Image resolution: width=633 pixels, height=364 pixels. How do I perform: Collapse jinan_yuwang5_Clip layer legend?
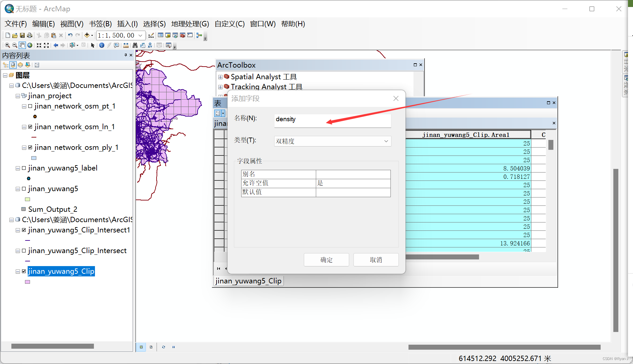[18, 271]
